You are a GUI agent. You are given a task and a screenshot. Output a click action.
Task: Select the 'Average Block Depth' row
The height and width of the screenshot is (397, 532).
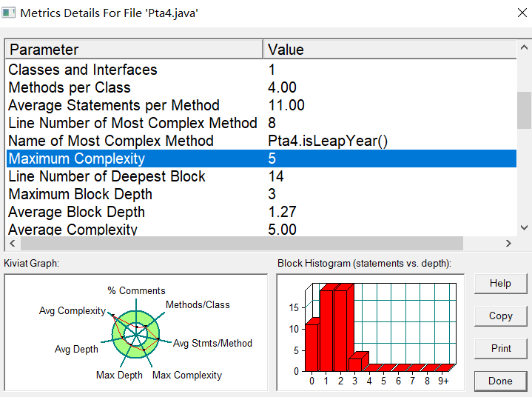(262, 212)
